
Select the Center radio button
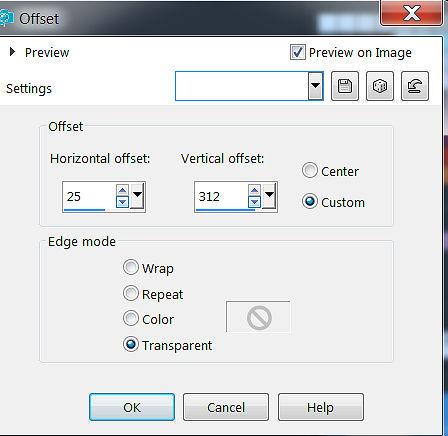tap(310, 170)
